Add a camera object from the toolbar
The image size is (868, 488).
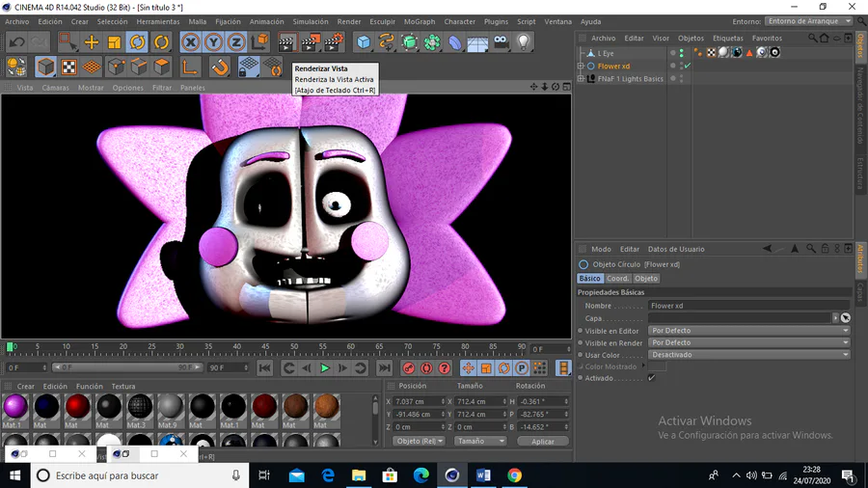coord(501,41)
